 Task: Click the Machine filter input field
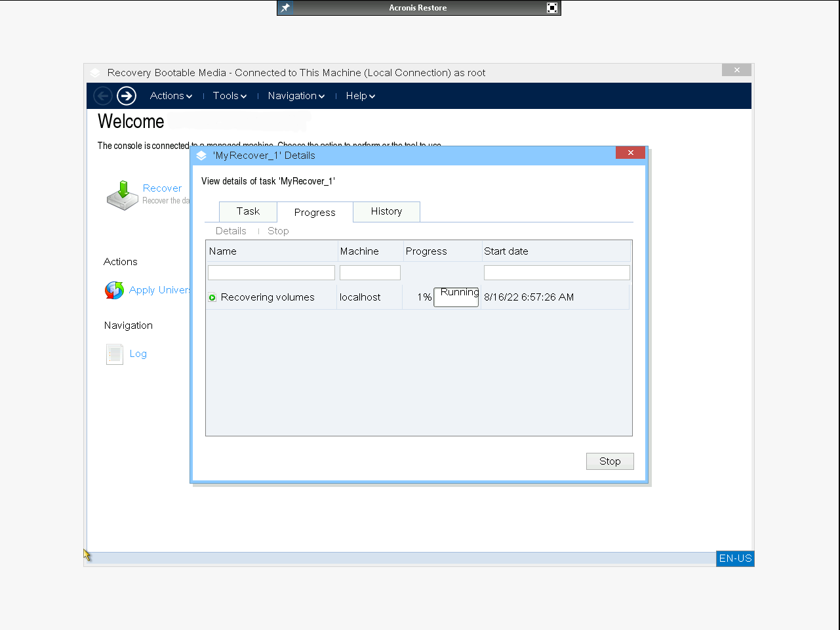(x=370, y=272)
